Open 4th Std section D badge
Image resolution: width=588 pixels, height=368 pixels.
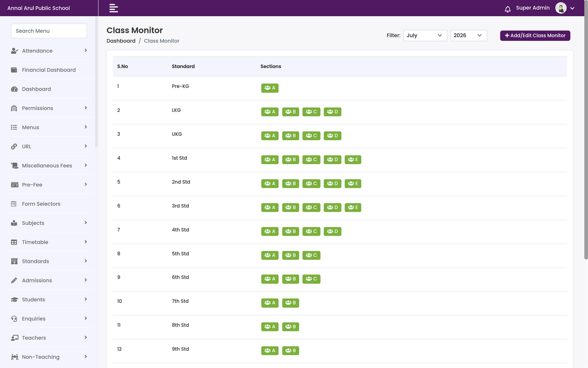[x=332, y=231]
